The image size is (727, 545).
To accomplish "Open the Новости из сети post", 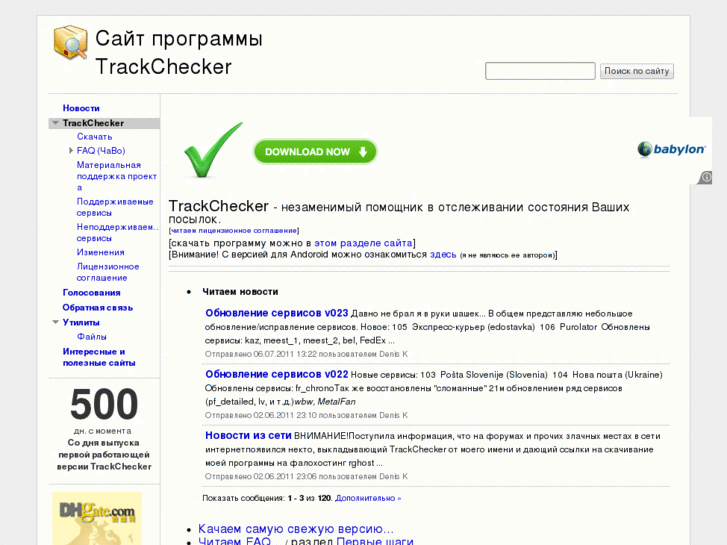I will (x=249, y=436).
